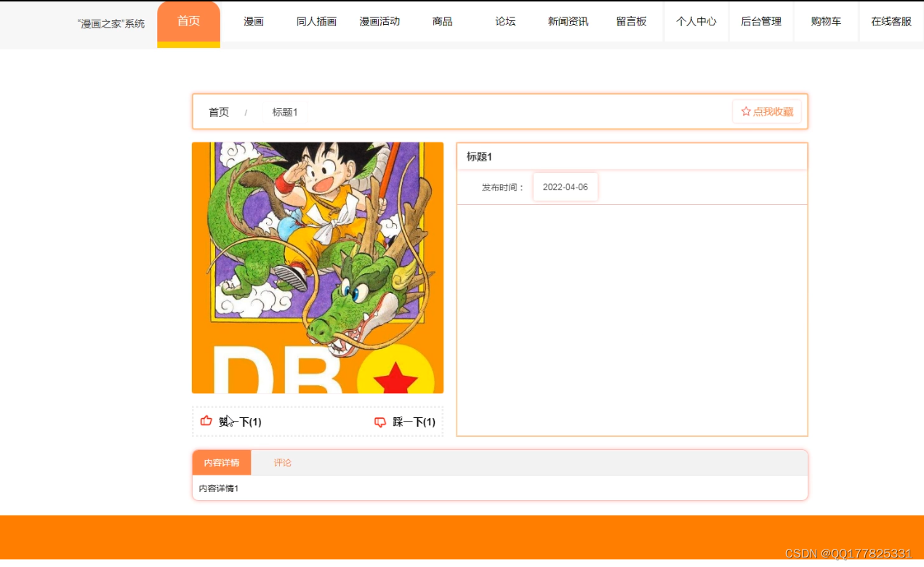
Task: Open the 在线客服 online service page
Action: tap(891, 22)
